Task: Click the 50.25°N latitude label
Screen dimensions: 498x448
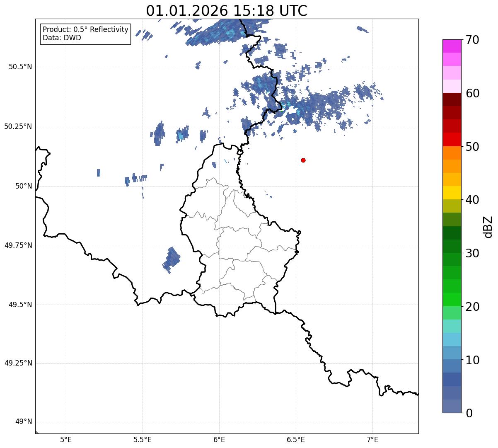Action: point(18,126)
